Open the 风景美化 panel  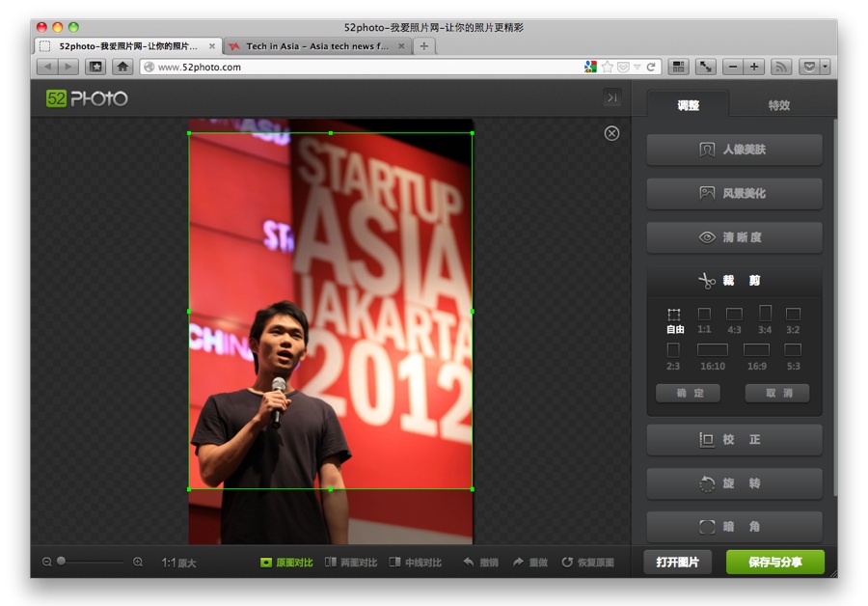pyautogui.click(x=734, y=193)
